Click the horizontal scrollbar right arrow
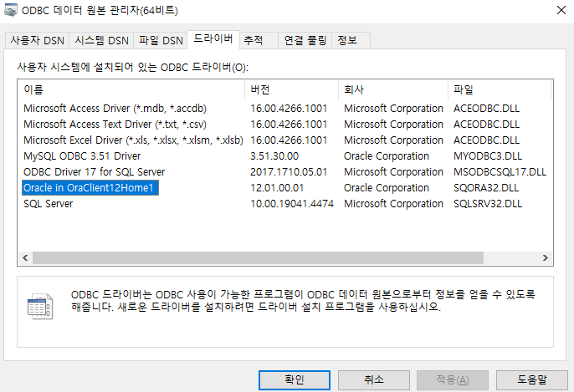The height and width of the screenshot is (392, 574). (x=545, y=257)
